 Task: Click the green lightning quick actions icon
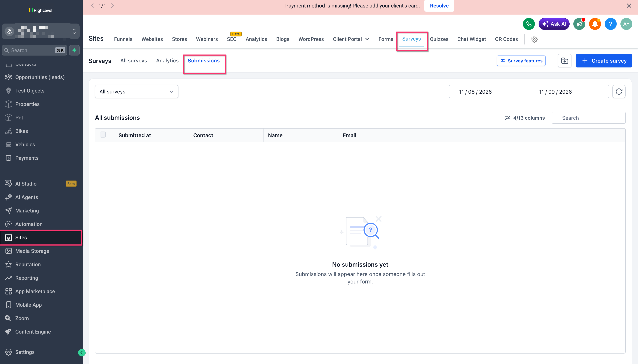coord(74,50)
